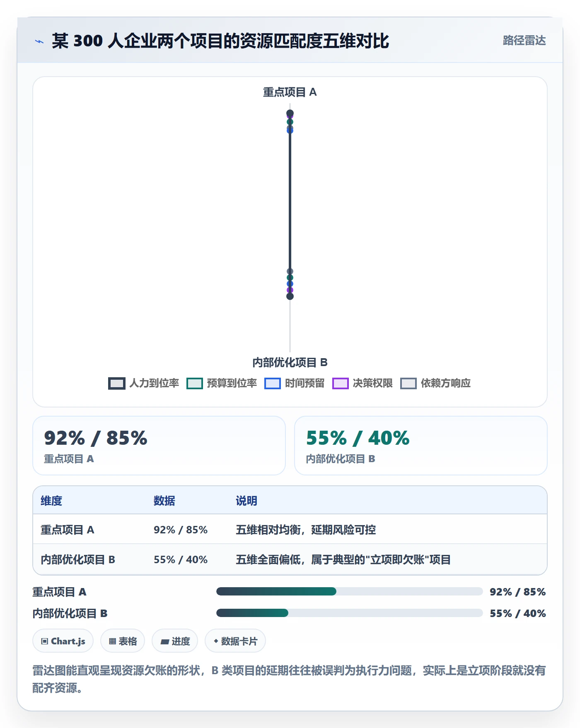This screenshot has width=580, height=728.
Task: Click the lightning bolt icon beside the title
Action: [x=39, y=41]
